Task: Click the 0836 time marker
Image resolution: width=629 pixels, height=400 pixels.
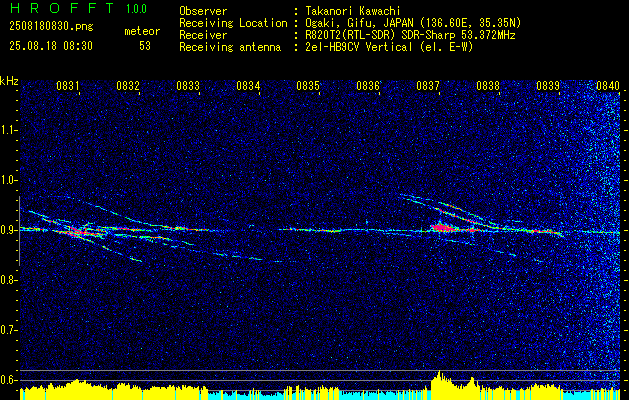Action: [x=368, y=86]
